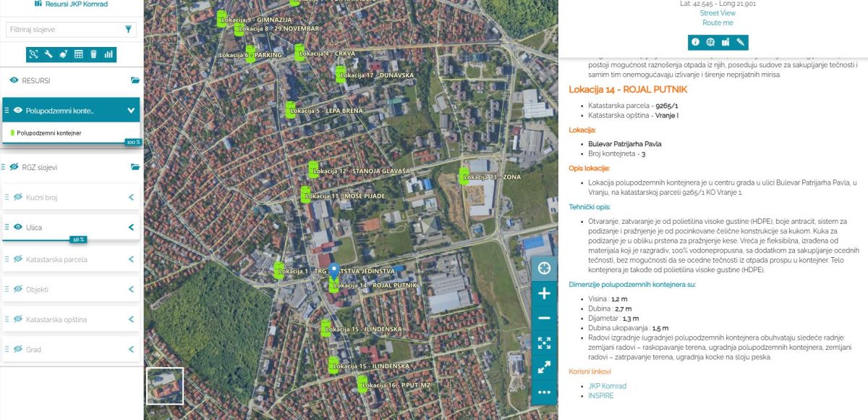Click the Filtriraj slojeve filter field
The height and width of the screenshot is (420, 868).
(x=64, y=30)
